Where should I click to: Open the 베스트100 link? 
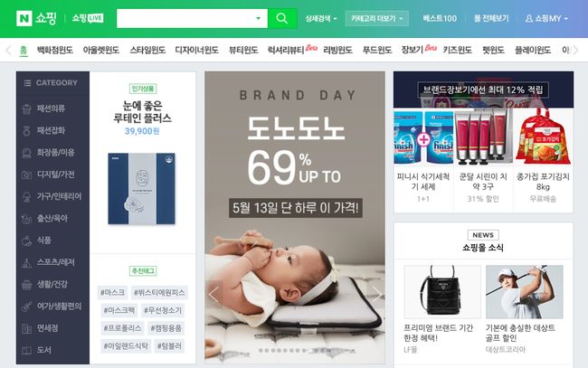[x=440, y=18]
